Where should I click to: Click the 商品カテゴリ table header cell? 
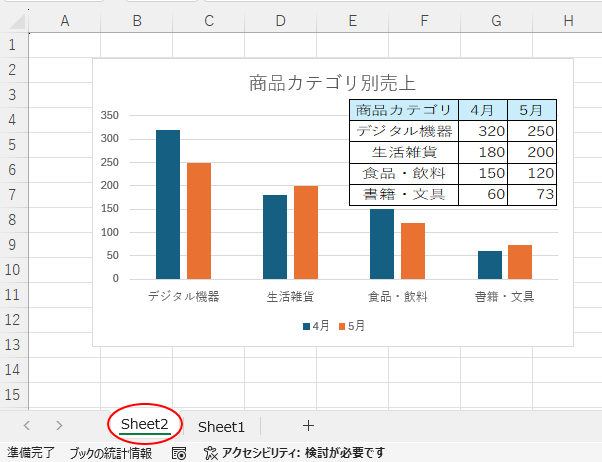(404, 110)
